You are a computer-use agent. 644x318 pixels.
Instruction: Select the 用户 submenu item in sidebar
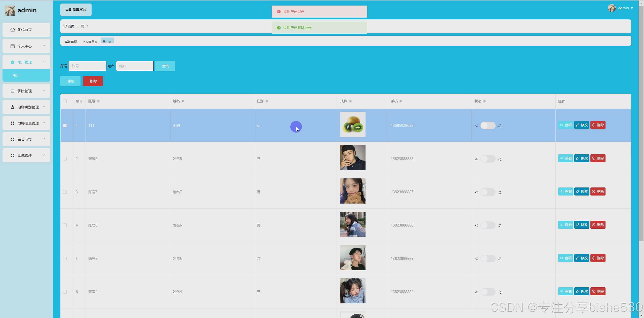click(26, 75)
